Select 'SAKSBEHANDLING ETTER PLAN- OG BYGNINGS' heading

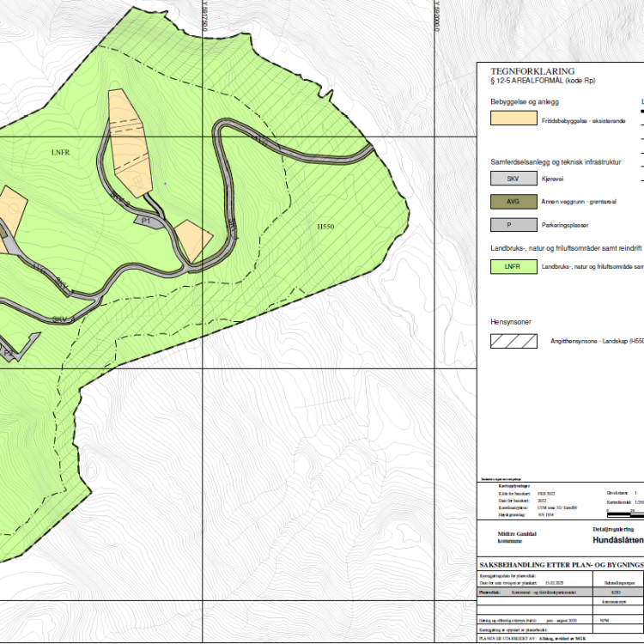[562, 565]
